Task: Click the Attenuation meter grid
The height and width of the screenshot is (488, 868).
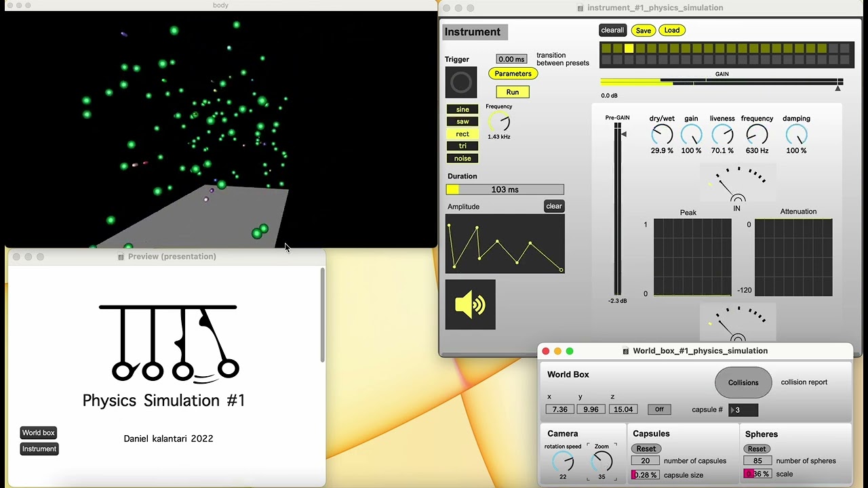Action: tap(793, 258)
